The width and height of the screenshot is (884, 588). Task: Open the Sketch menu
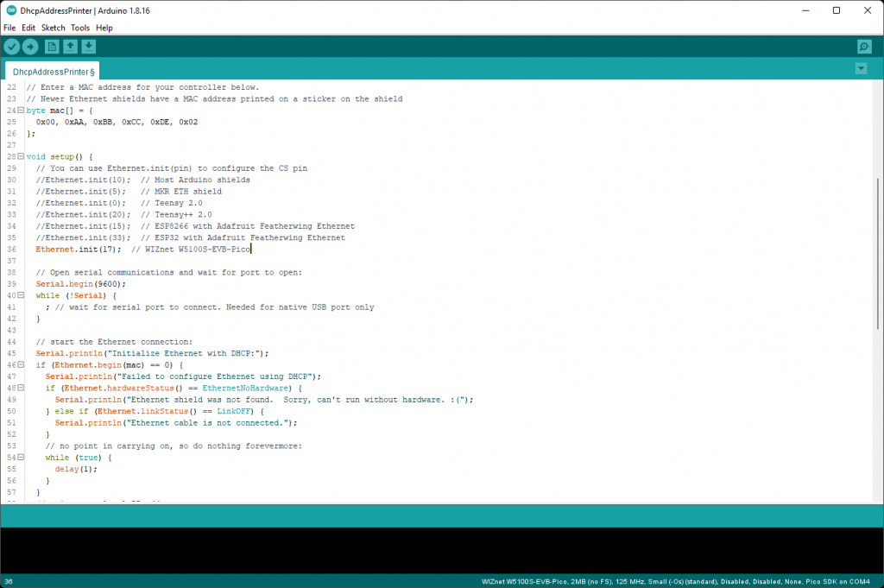click(53, 28)
